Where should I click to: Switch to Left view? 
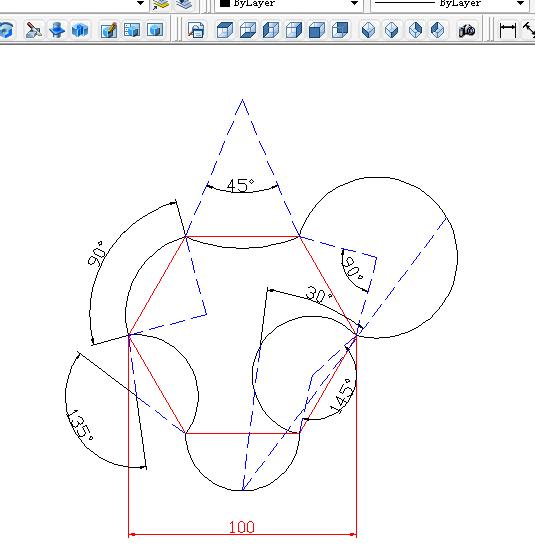(x=271, y=30)
